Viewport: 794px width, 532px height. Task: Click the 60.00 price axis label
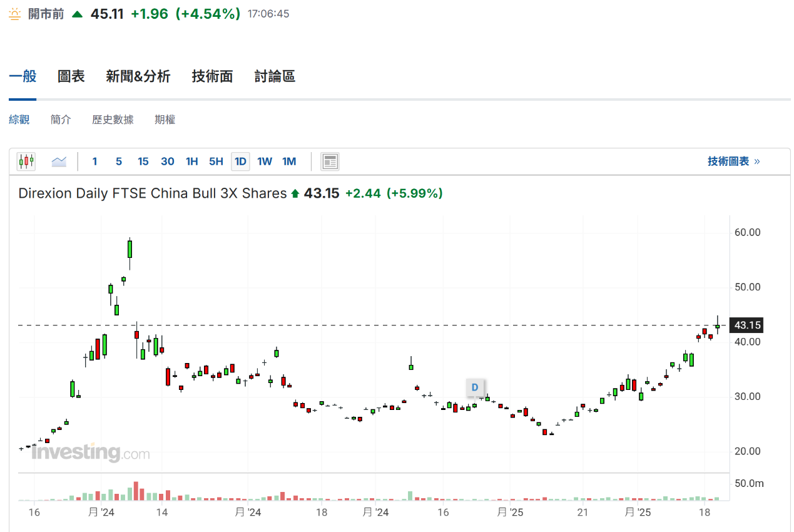[x=747, y=232]
